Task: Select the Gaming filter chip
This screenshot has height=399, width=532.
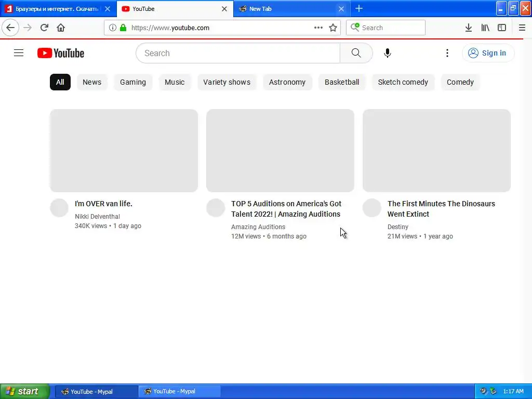Action: [x=133, y=82]
